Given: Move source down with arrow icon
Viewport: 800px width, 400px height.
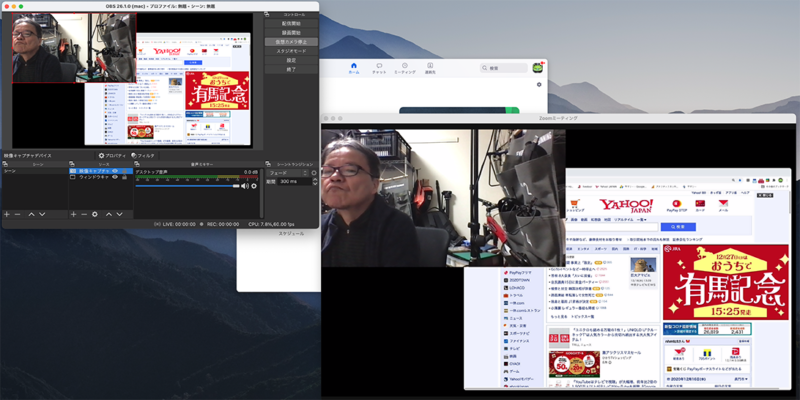Looking at the screenshot, I should (x=119, y=214).
